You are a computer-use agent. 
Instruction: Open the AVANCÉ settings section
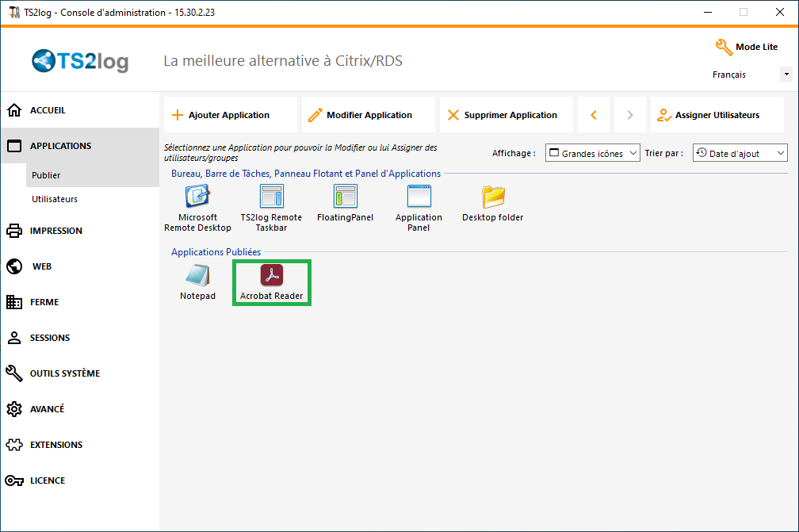click(x=80, y=409)
